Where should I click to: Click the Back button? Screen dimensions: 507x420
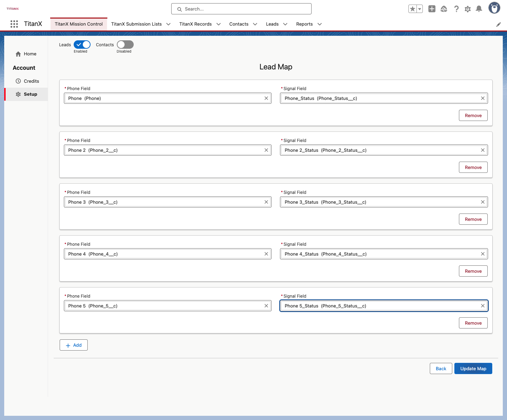click(x=441, y=368)
